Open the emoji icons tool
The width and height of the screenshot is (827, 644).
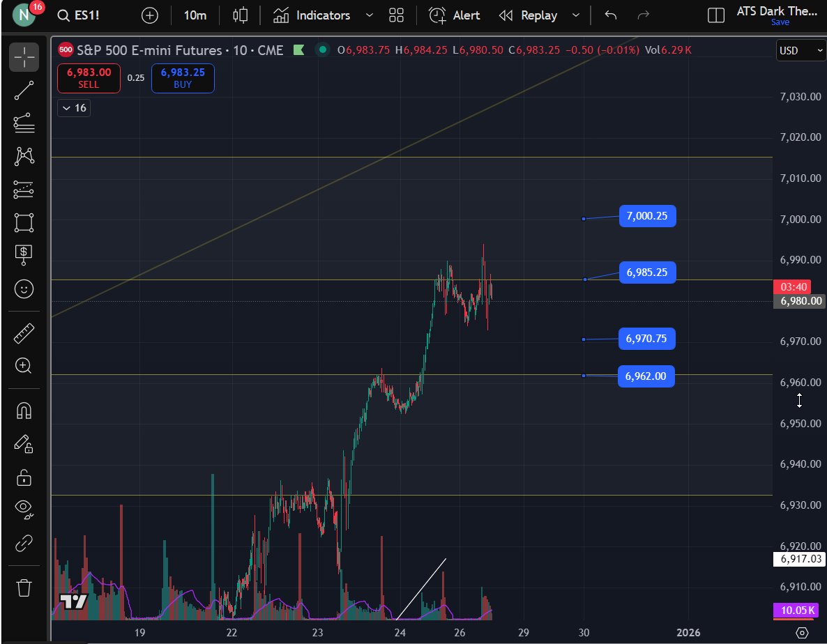24,289
